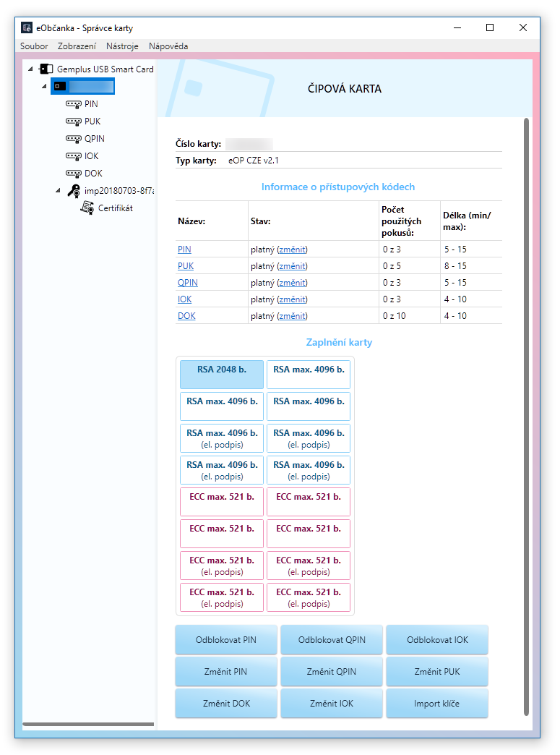Click změnit link in the DOK row
The width and height of the screenshot is (560, 755).
292,316
